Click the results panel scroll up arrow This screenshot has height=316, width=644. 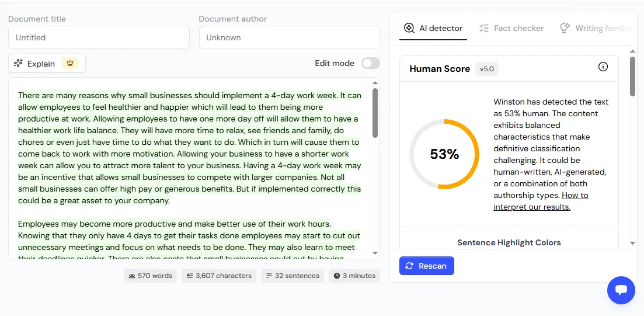632,52
